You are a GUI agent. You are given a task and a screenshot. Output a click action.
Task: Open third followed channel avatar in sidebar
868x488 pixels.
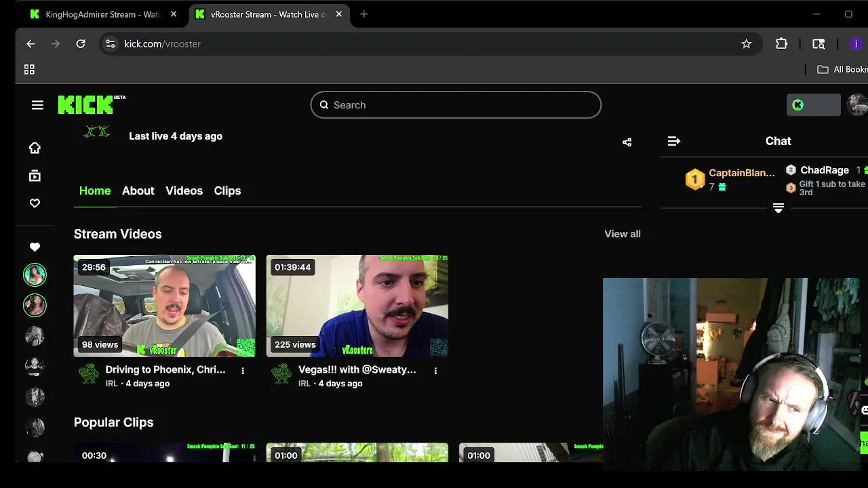pos(35,335)
